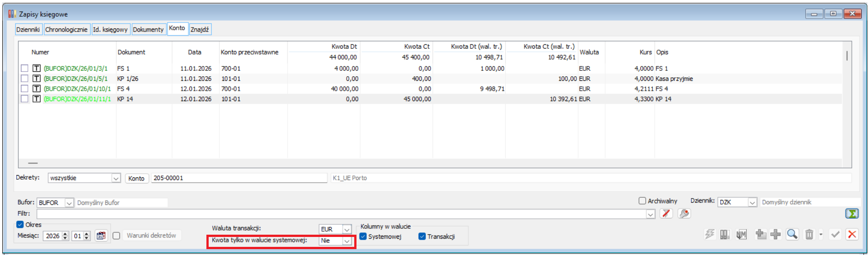This screenshot has height=255, width=868.
Task: Expand the Filtr dropdown arrow
Action: [650, 214]
